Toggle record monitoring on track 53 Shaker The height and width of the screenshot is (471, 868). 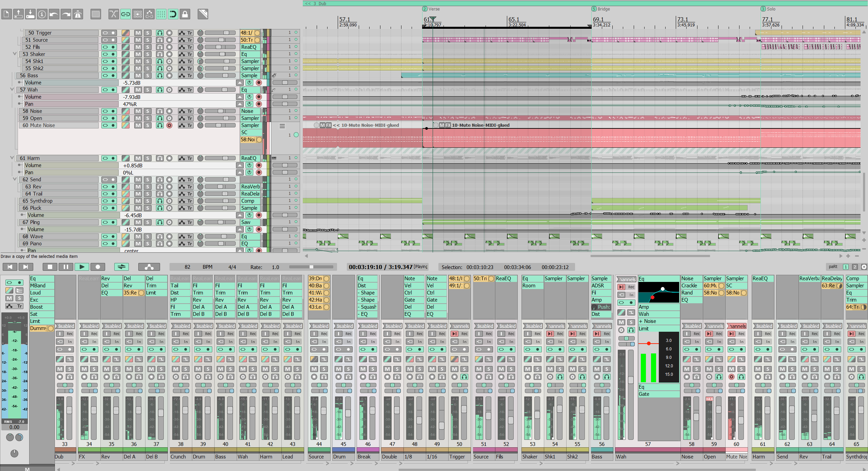(x=160, y=54)
